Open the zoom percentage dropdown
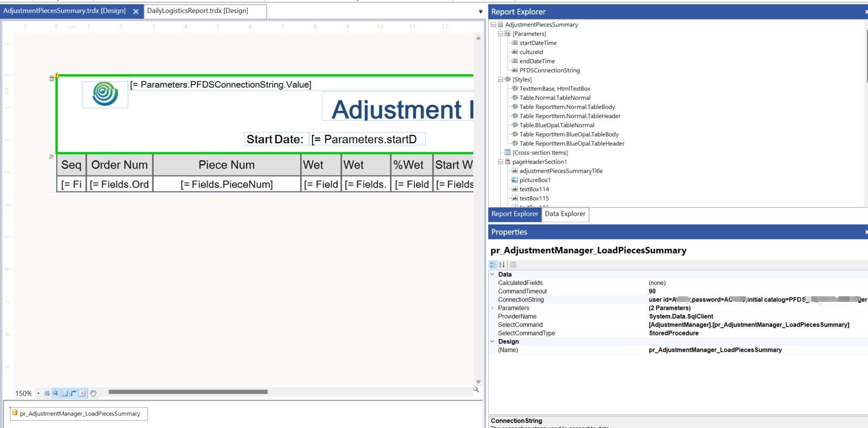Screen dimensions: 868x428 click(38, 393)
